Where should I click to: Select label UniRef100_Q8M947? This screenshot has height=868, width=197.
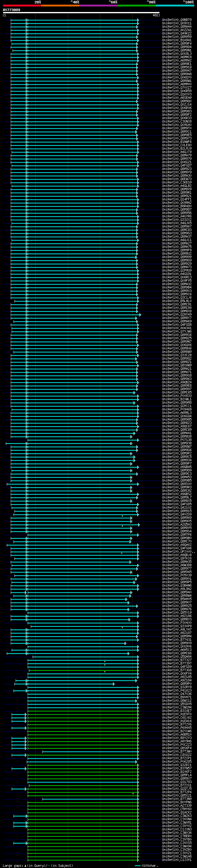pos(177,71)
